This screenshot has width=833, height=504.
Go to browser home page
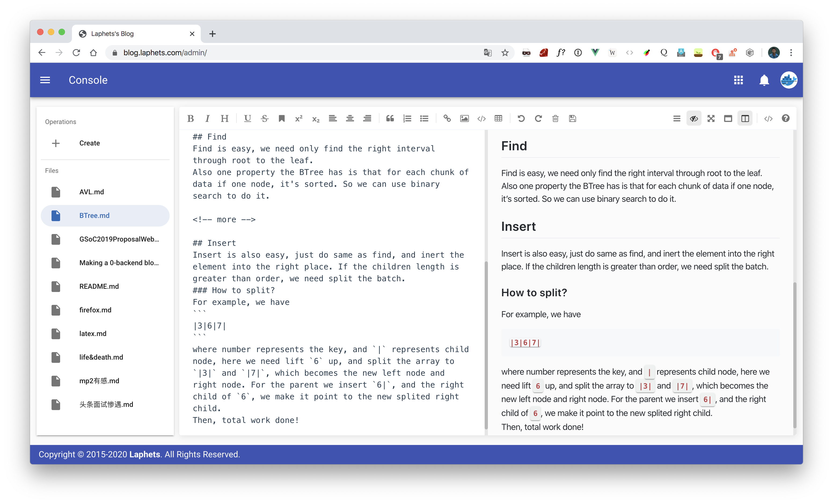(94, 53)
